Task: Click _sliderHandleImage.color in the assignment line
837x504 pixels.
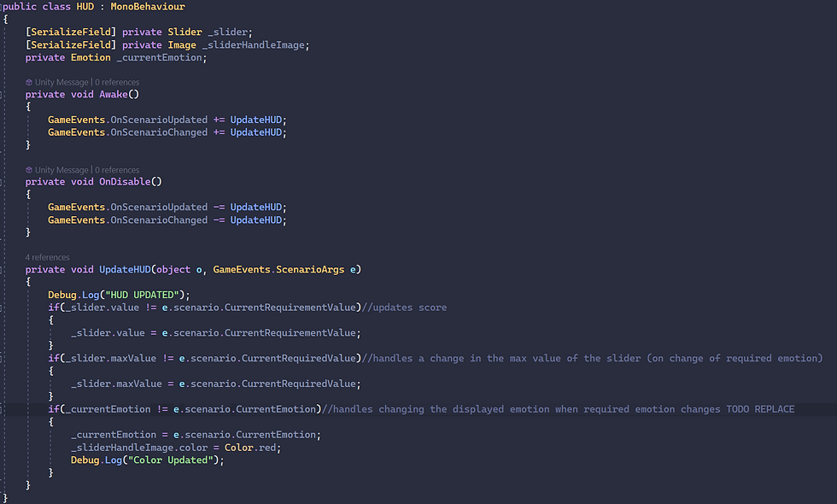Action: [139, 448]
